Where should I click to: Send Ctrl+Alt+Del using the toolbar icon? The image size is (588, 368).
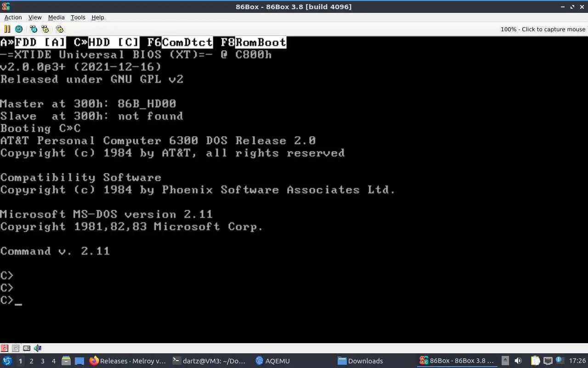point(34,29)
